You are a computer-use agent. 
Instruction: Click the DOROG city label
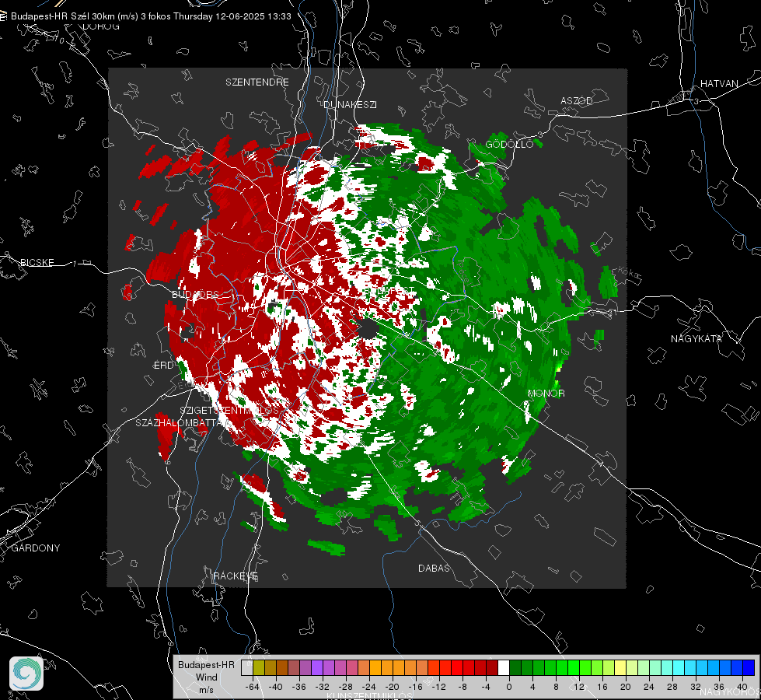tap(101, 26)
